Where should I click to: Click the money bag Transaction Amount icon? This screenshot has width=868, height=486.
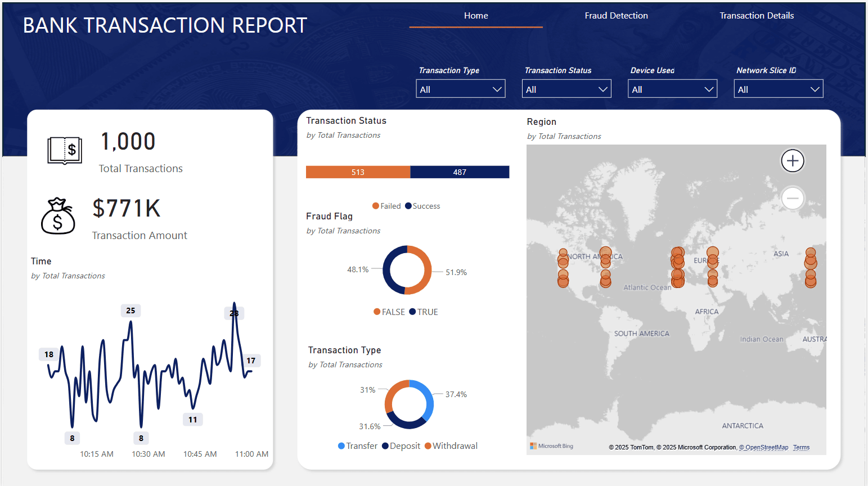pyautogui.click(x=58, y=216)
